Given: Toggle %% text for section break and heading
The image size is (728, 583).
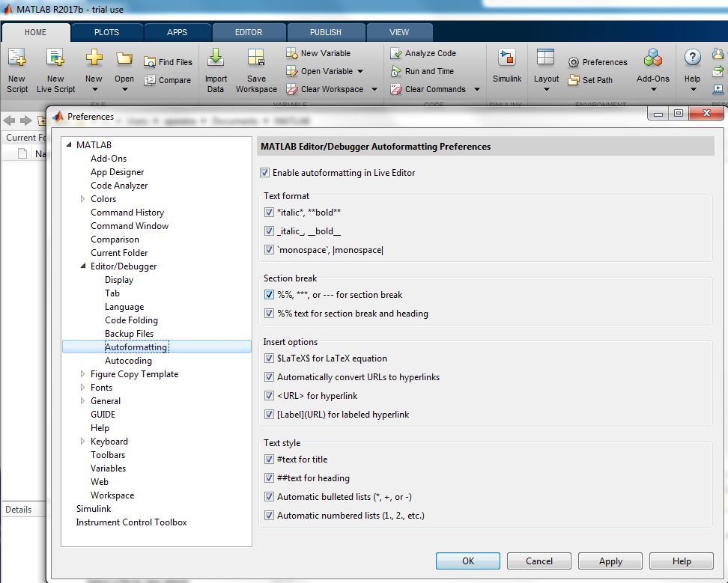Looking at the screenshot, I should click(269, 313).
